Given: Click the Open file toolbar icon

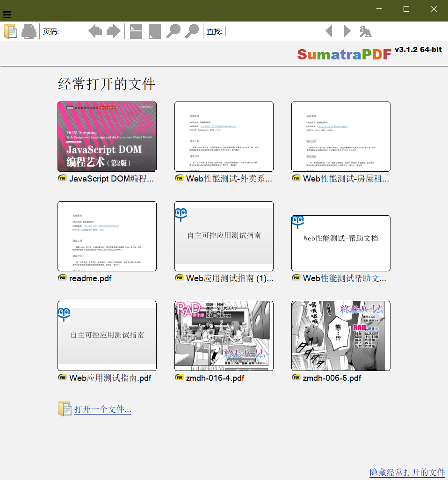Looking at the screenshot, I should pos(10,31).
